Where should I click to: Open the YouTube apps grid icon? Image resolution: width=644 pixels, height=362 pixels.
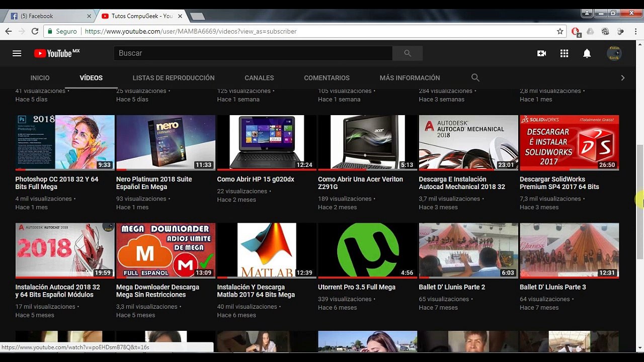coord(564,53)
